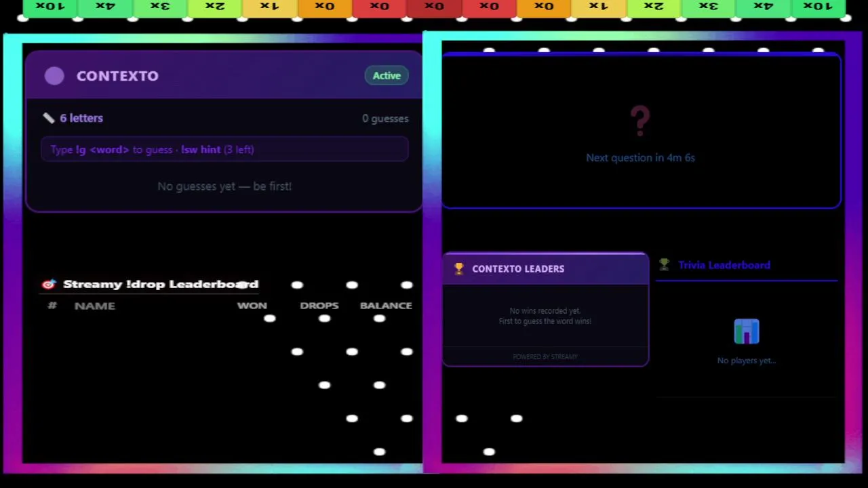The height and width of the screenshot is (488, 868).
Task: Click the guess hint box with !g <word>
Action: click(224, 149)
